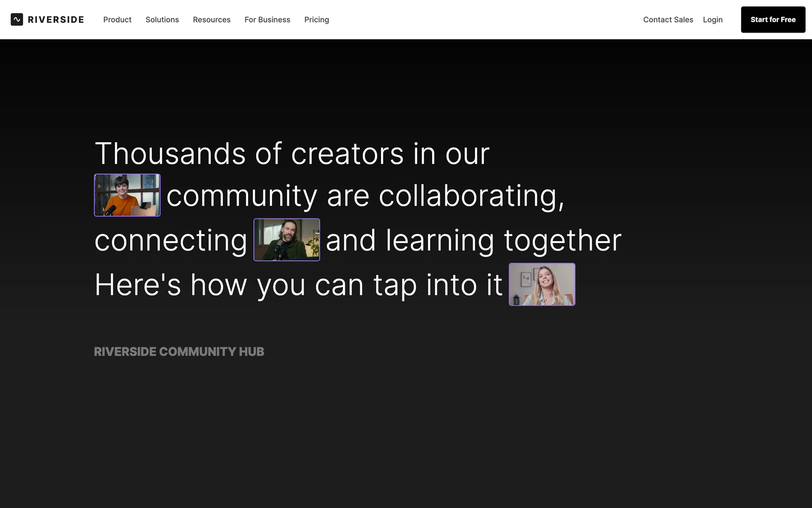Click the RIVERSIDE COMMUNITY HUB label

(x=179, y=352)
